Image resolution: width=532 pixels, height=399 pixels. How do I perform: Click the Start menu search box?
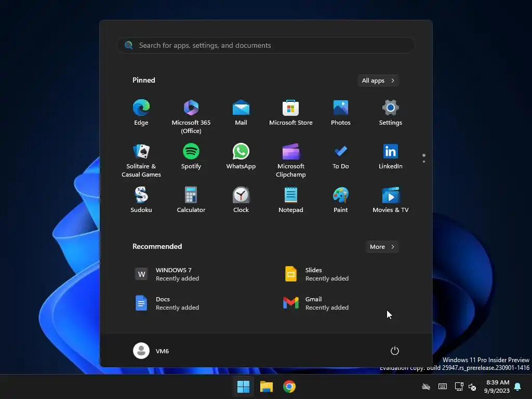tap(266, 45)
